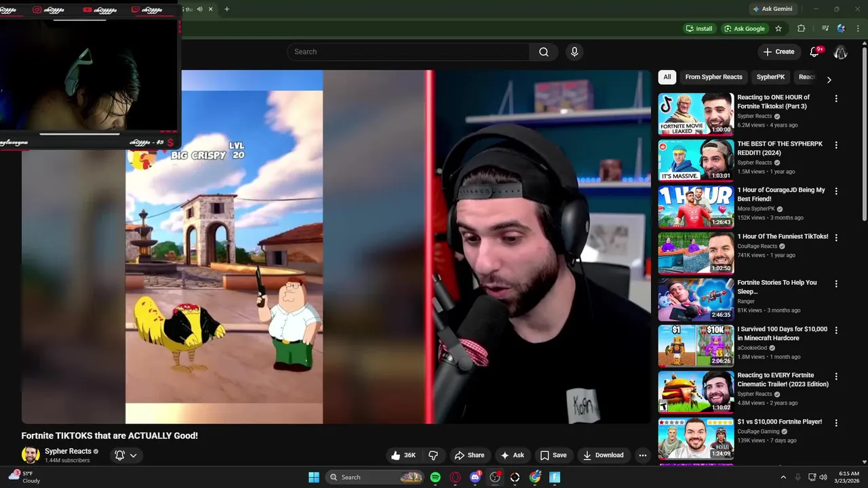The width and height of the screenshot is (868, 488).
Task: Like the video with thumbs up
Action: tap(403, 455)
